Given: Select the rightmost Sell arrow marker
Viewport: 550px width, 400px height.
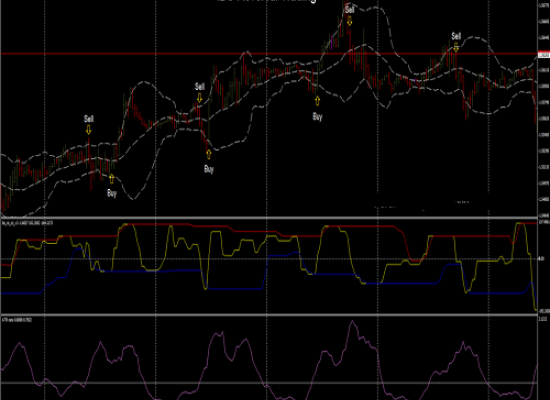Looking at the screenshot, I should [x=456, y=47].
